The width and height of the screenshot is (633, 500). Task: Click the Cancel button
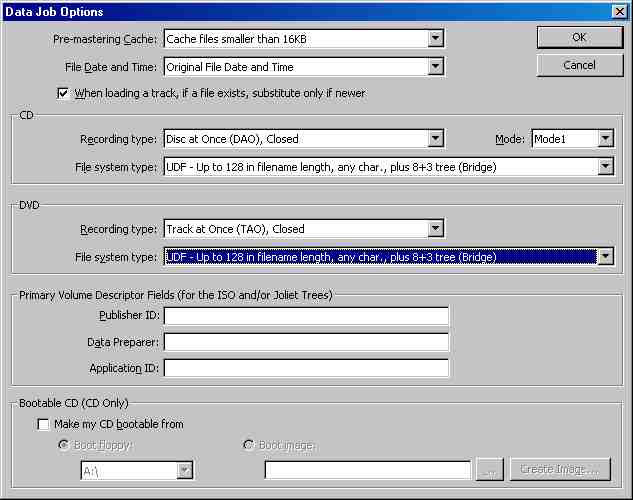click(x=579, y=65)
